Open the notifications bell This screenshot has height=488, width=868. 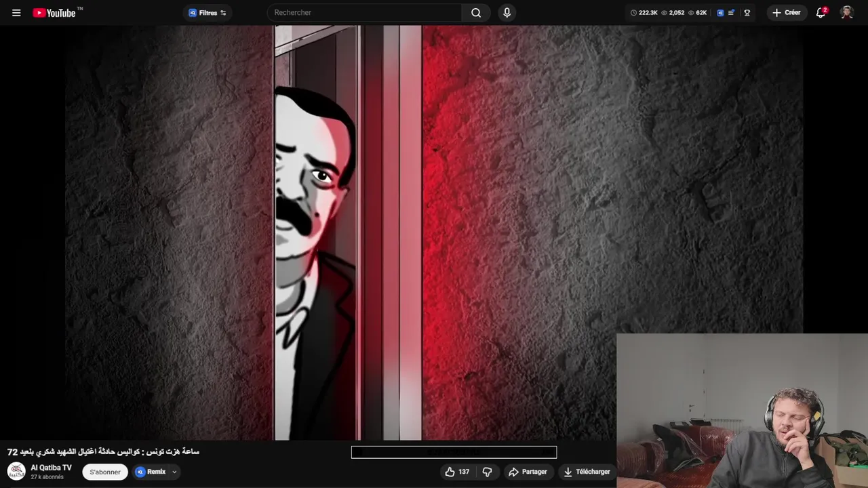(821, 13)
